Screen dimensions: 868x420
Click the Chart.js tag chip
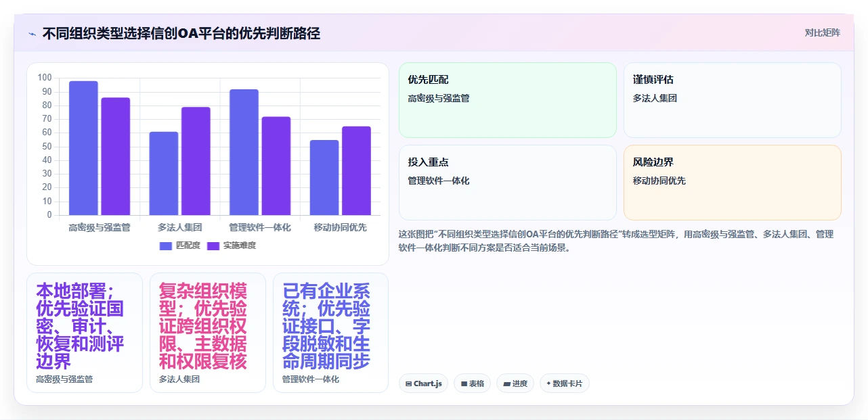point(423,383)
